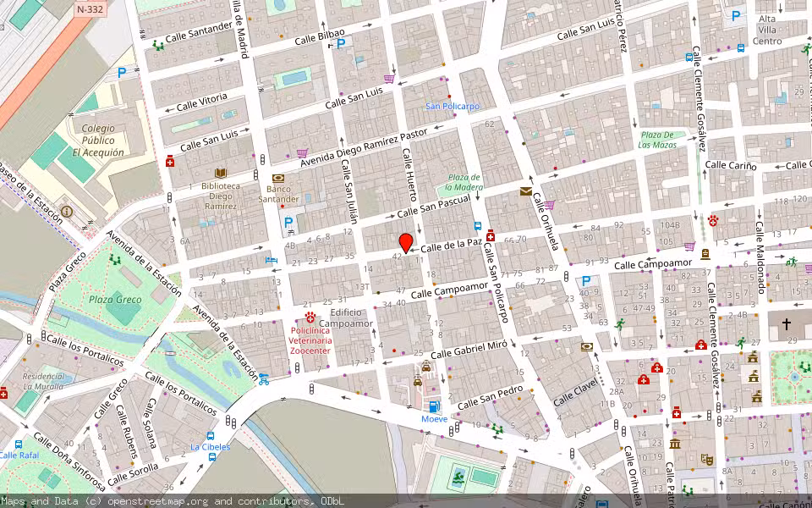The width and height of the screenshot is (812, 508).
Task: Click the Calle Maldonado street label
Action: [760, 257]
